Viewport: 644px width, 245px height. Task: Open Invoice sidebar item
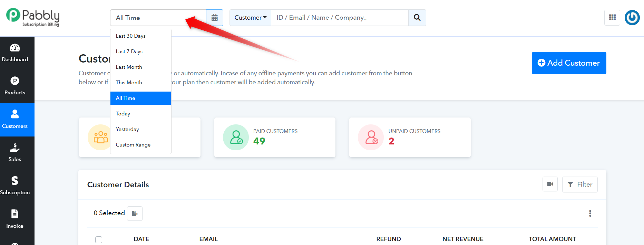[x=15, y=219]
